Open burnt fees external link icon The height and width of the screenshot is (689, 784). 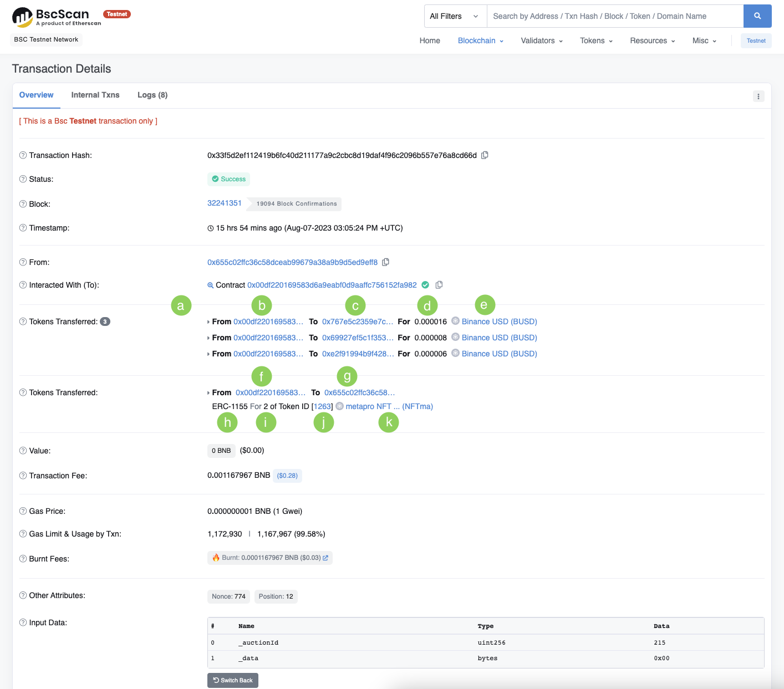coord(325,558)
